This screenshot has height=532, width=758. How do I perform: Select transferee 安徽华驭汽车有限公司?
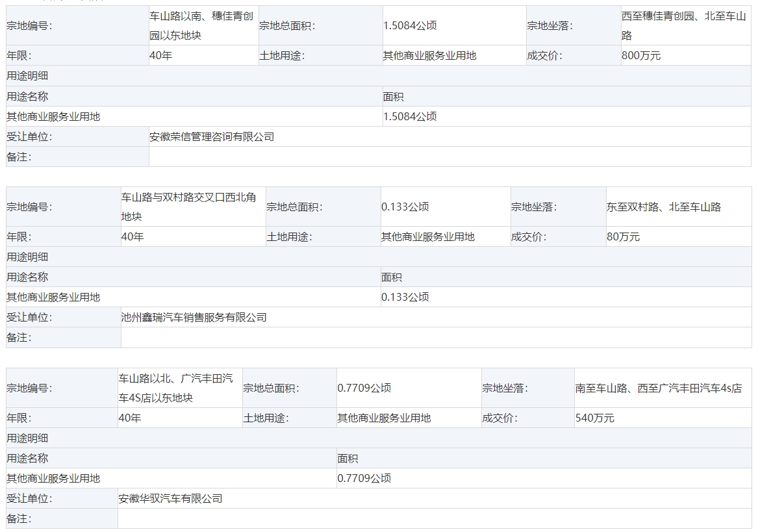pos(171,499)
